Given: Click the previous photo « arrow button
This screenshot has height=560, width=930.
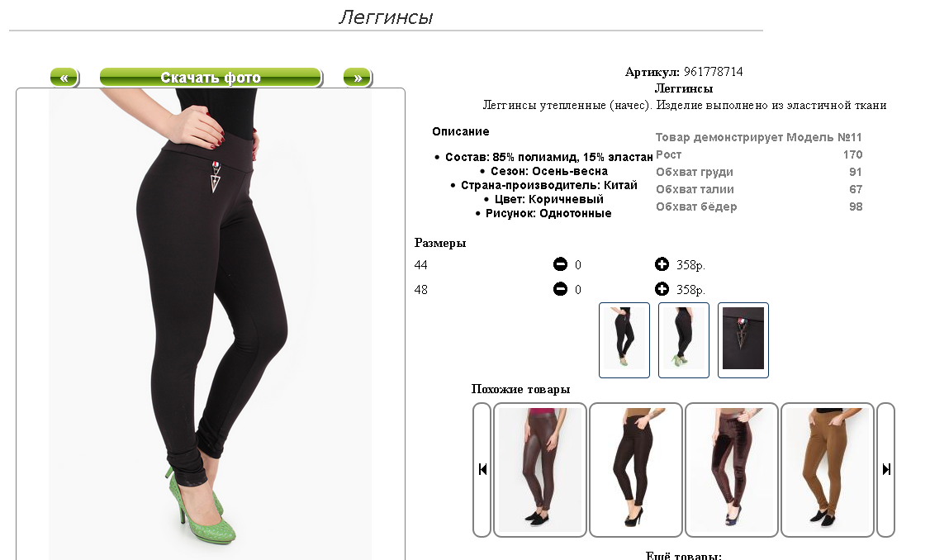Looking at the screenshot, I should coord(64,78).
